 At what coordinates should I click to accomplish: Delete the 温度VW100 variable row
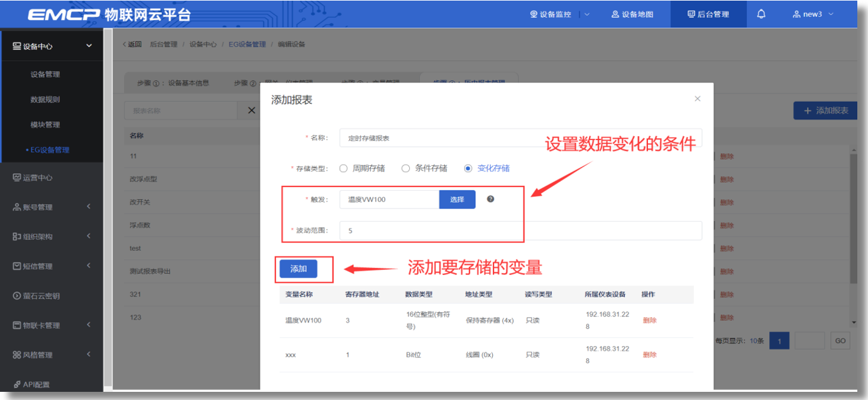tap(649, 320)
